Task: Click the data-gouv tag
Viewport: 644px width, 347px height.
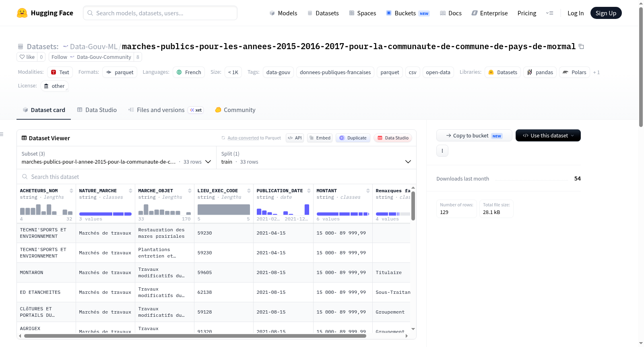Action: [278, 72]
